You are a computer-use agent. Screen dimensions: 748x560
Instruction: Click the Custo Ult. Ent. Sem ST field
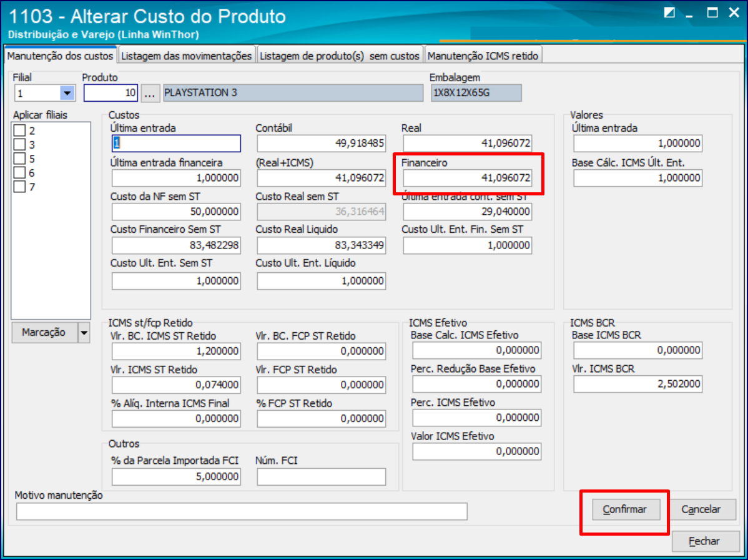tap(176, 281)
